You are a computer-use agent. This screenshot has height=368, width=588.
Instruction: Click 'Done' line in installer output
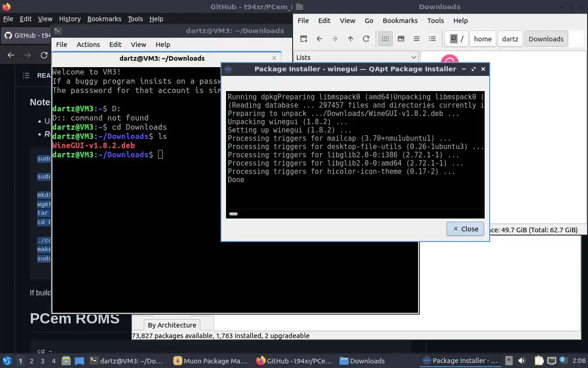(x=236, y=179)
